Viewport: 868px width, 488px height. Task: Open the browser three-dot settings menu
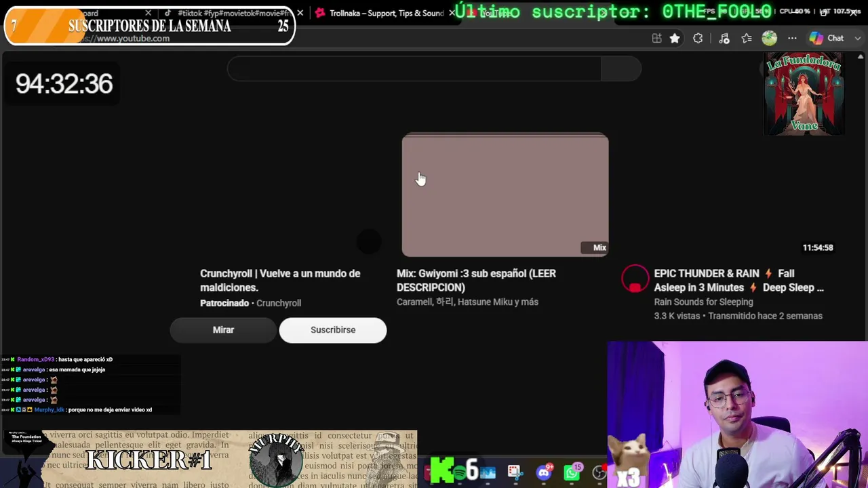pos(792,39)
